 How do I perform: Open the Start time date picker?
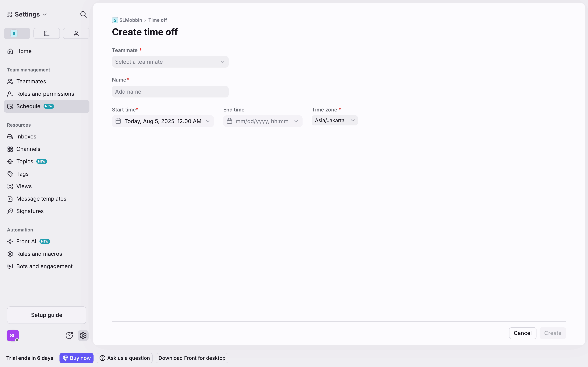[x=163, y=121]
